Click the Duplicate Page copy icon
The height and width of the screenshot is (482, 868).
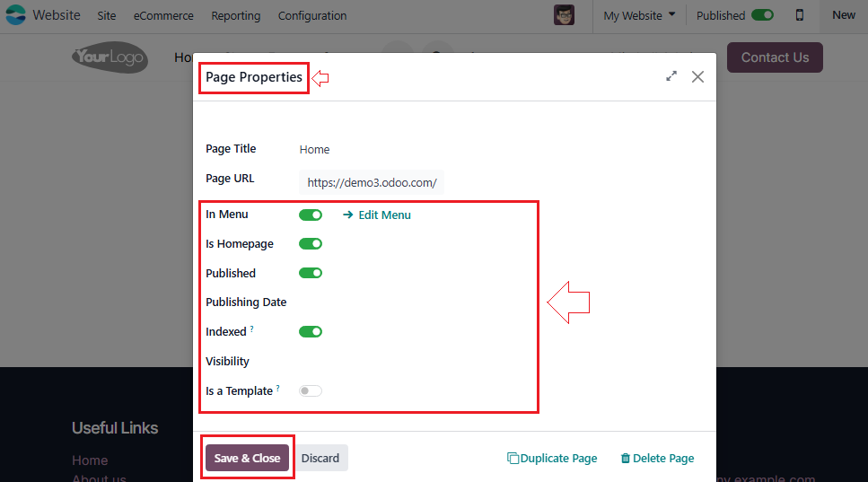point(513,458)
